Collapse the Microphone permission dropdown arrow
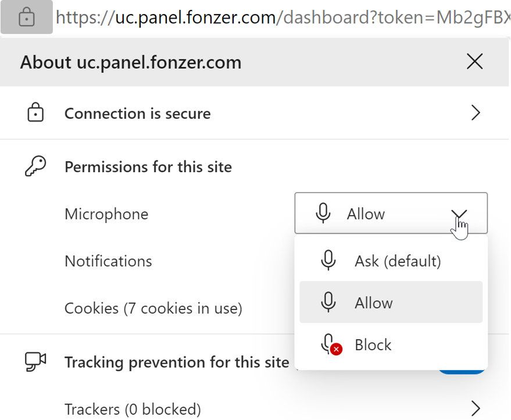The image size is (511, 420). point(459,213)
